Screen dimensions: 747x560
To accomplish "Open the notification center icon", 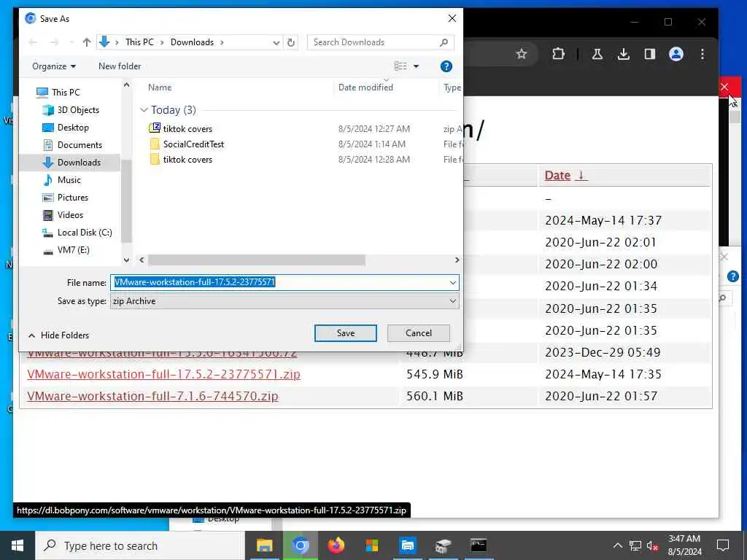I will coord(723,545).
